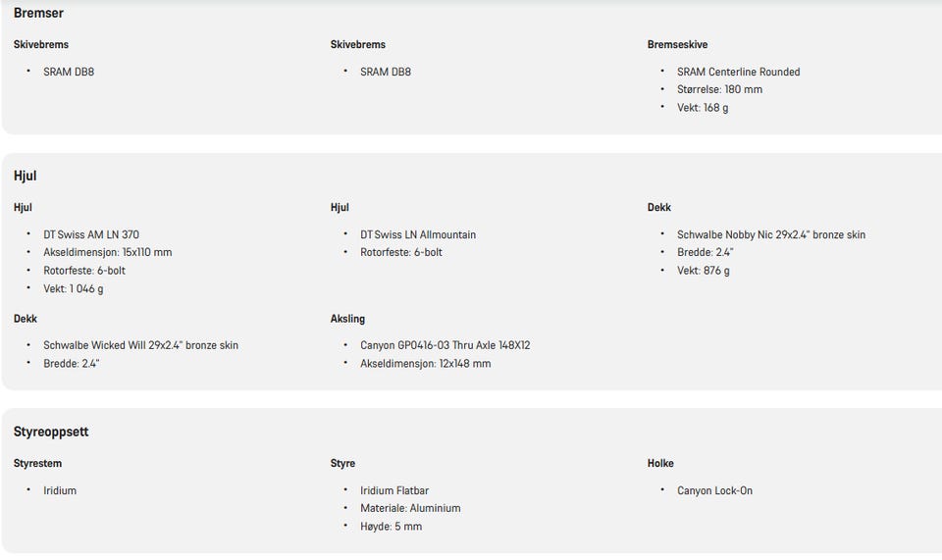This screenshot has width=942, height=560.
Task: Select Størrelse 180 mm specification
Action: click(x=719, y=89)
